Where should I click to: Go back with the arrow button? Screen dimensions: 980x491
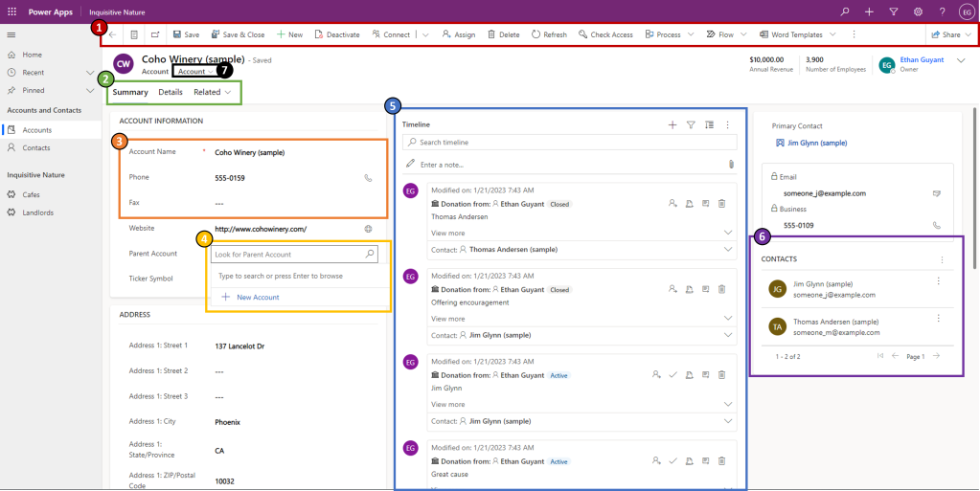tap(112, 34)
